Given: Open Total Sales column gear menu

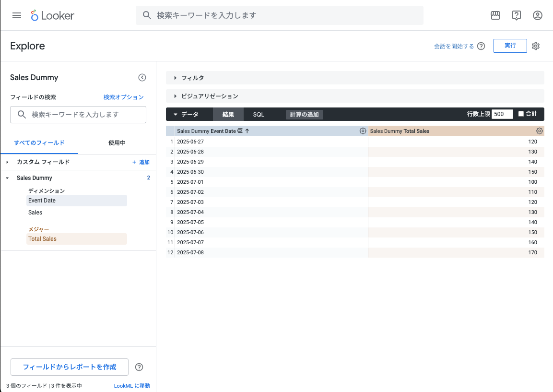Looking at the screenshot, I should 540,131.
